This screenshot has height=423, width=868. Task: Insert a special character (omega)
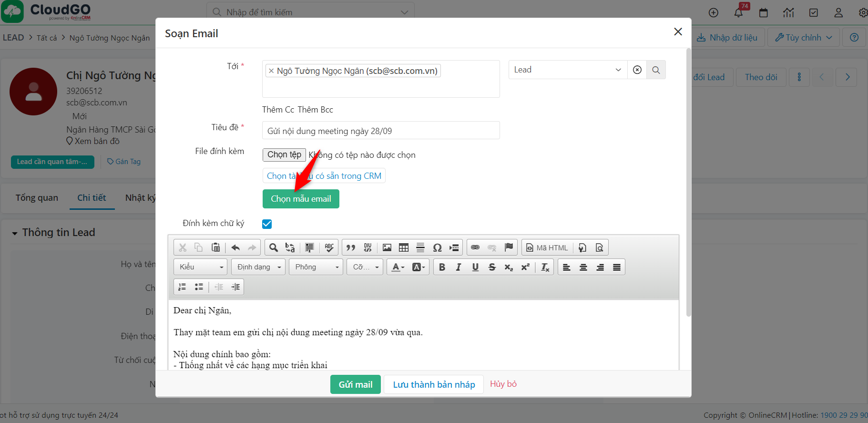tap(437, 248)
